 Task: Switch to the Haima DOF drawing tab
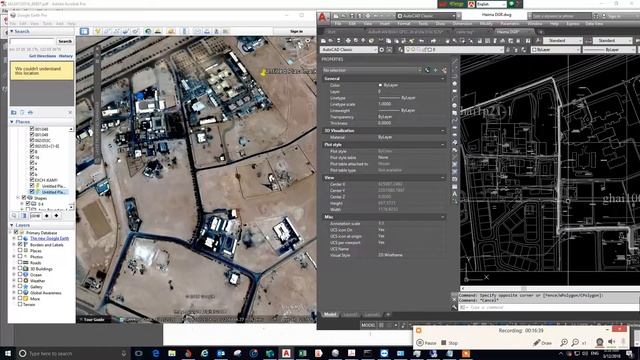(508, 31)
